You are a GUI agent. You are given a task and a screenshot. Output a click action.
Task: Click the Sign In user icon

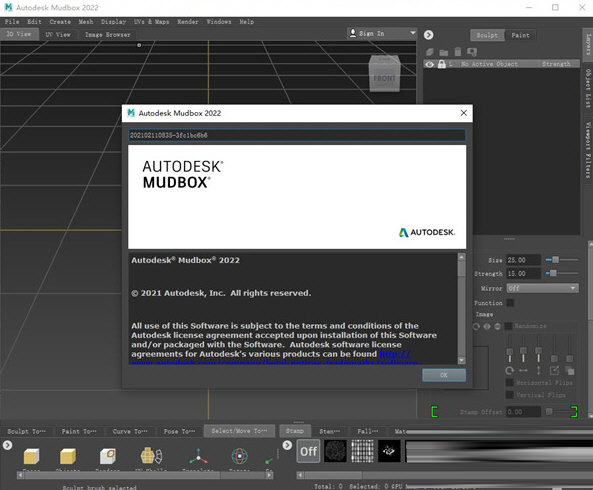[352, 33]
